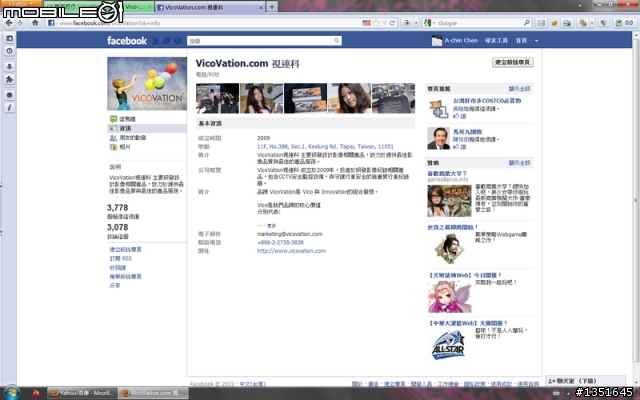The width and height of the screenshot is (640, 400).
Task: Open the 台灣好市多COSTCO page link
Action: tap(487, 100)
